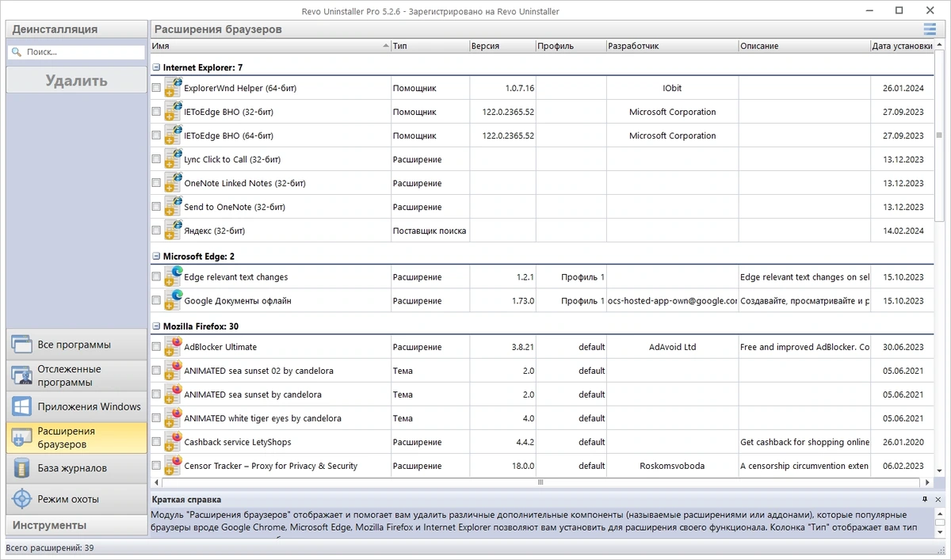Close the Краткая справка panel

click(938, 500)
